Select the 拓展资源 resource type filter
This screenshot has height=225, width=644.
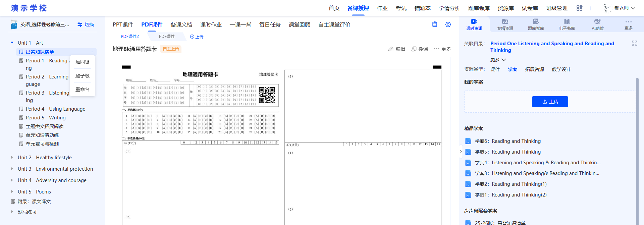coord(535,69)
